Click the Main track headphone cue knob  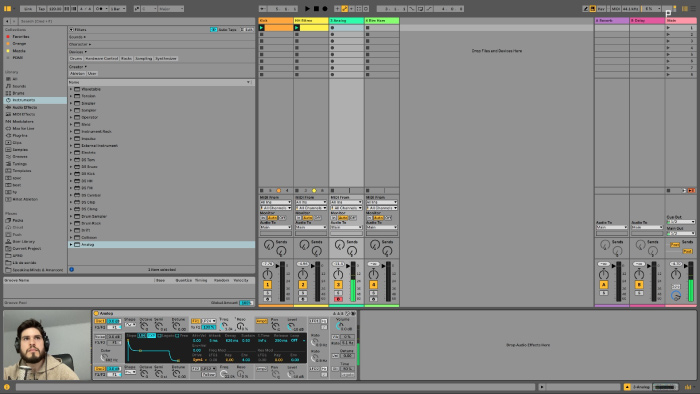676,296
